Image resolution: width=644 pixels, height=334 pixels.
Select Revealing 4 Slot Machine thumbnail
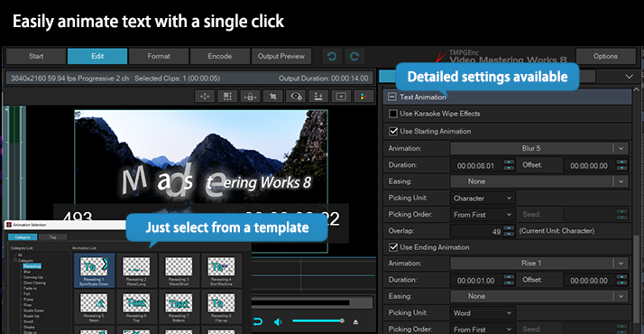pyautogui.click(x=221, y=270)
